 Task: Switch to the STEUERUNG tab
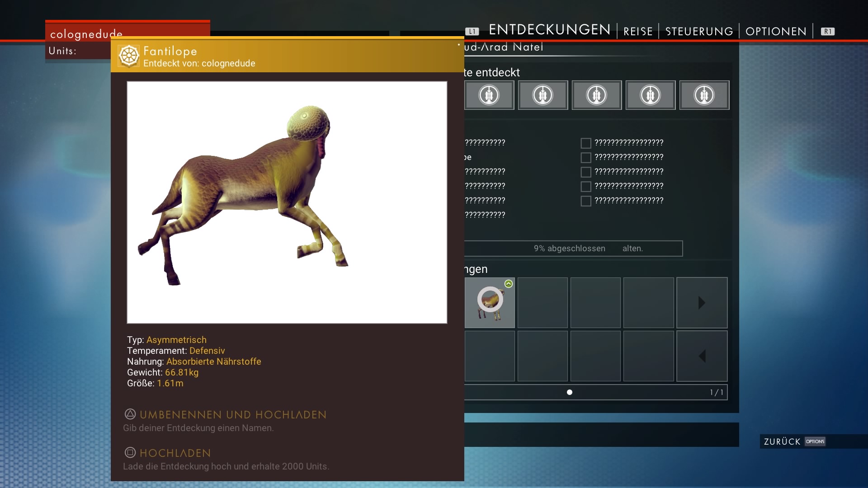pyautogui.click(x=699, y=31)
